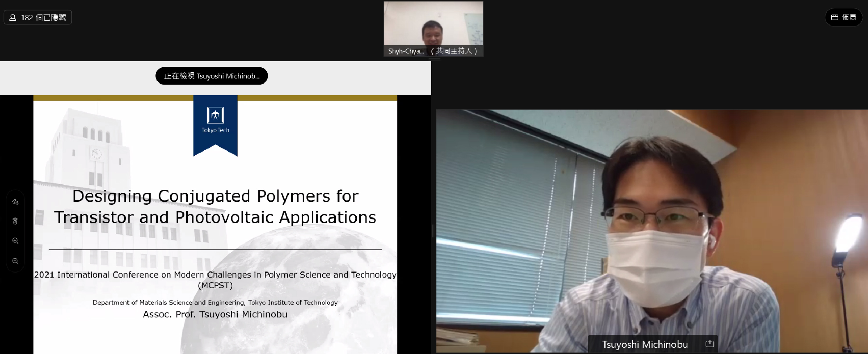Viewport: 868px width, 354px height.
Task: Click the (MCPST) text on slide
Action: click(x=215, y=285)
